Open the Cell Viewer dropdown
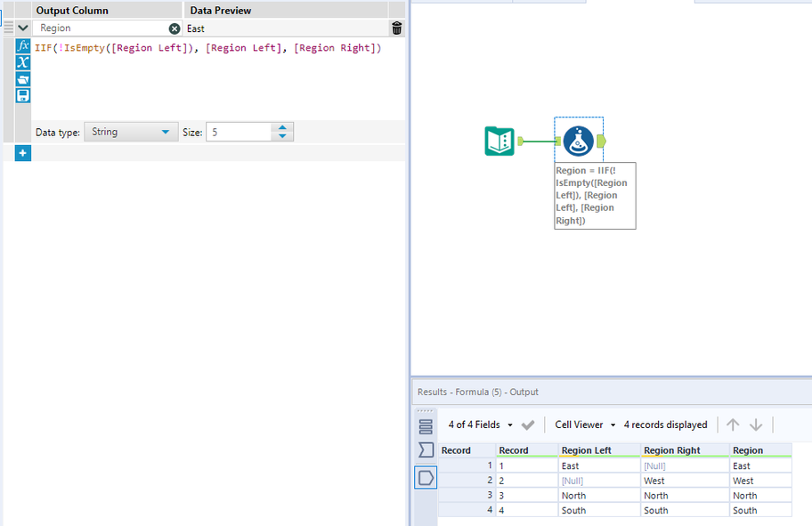The height and width of the screenshot is (526, 812). tap(585, 425)
